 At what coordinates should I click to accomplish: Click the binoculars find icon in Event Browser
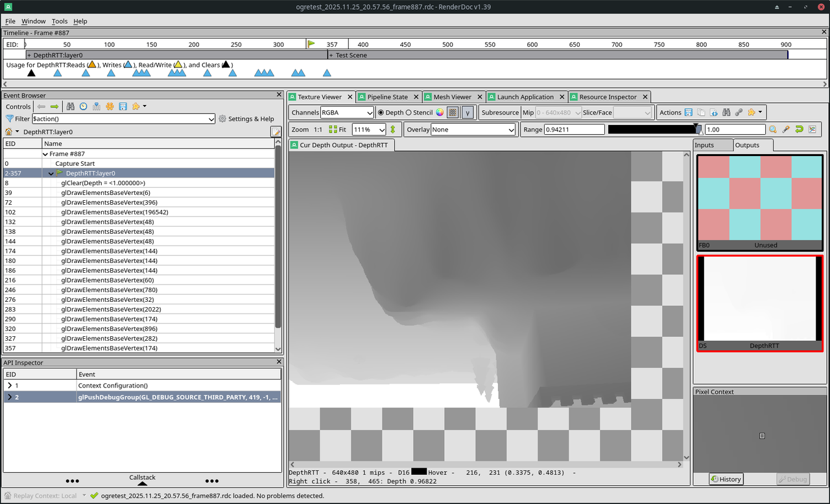tap(70, 106)
